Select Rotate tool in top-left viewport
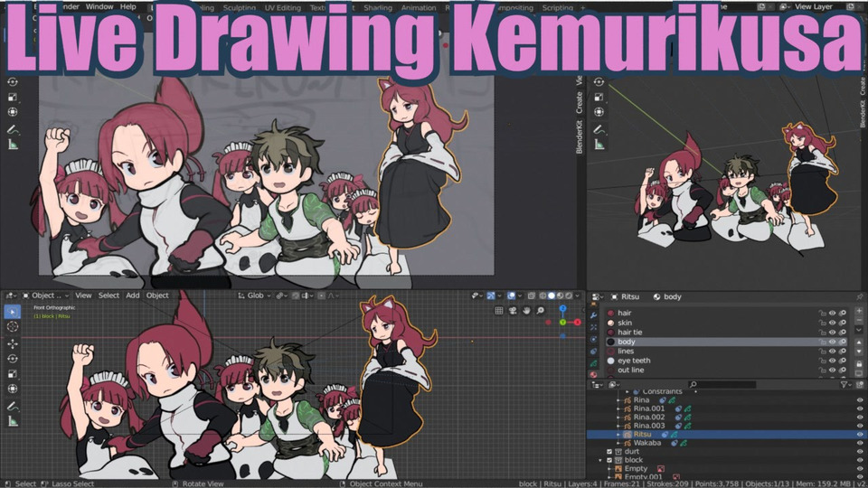The width and height of the screenshot is (868, 488). 12,82
